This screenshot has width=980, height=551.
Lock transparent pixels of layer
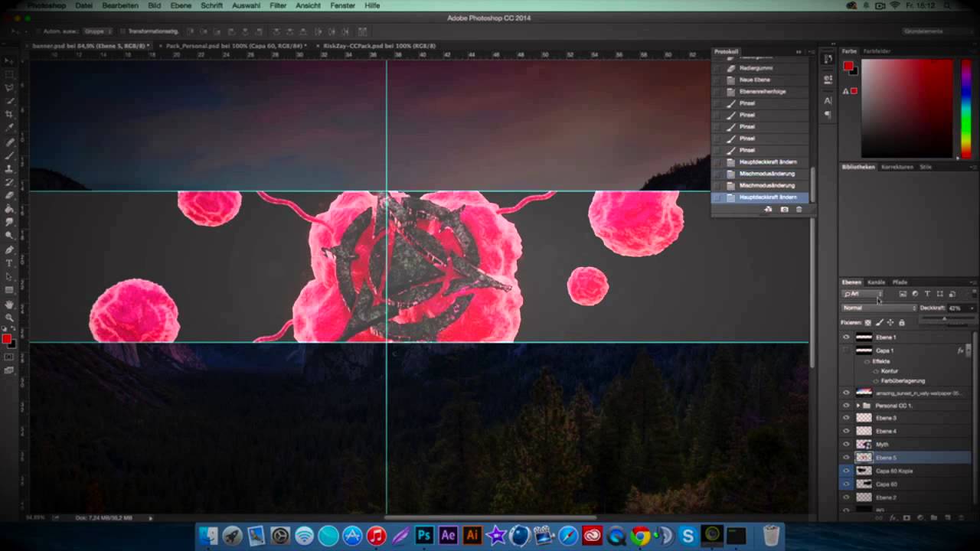coord(867,322)
